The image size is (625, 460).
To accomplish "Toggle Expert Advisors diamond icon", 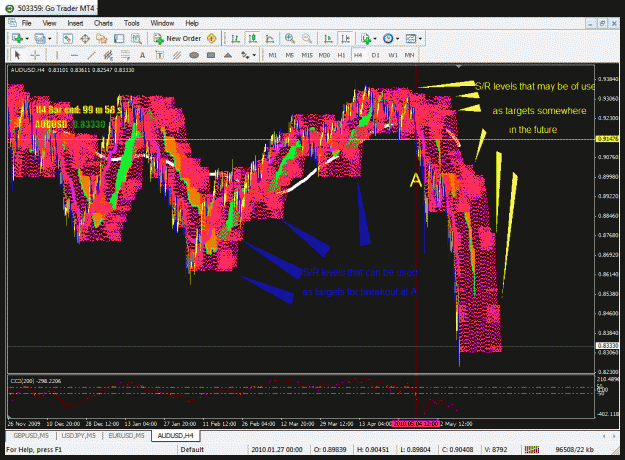I will tap(212, 39).
